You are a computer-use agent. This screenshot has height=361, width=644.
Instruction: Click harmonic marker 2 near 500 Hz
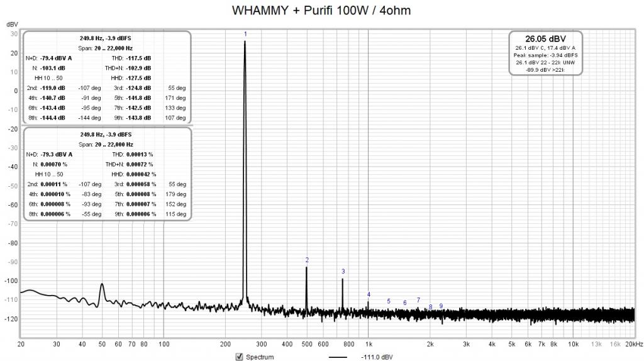coord(307,260)
